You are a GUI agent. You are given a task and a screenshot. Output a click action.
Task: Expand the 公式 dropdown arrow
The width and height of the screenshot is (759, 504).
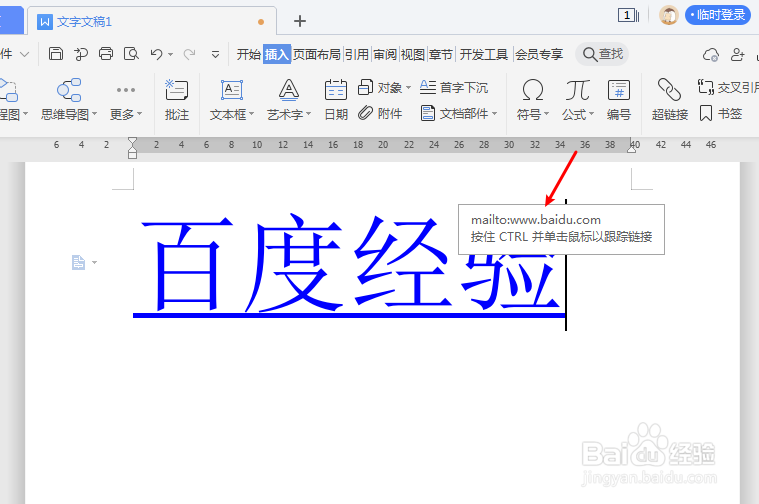point(591,115)
